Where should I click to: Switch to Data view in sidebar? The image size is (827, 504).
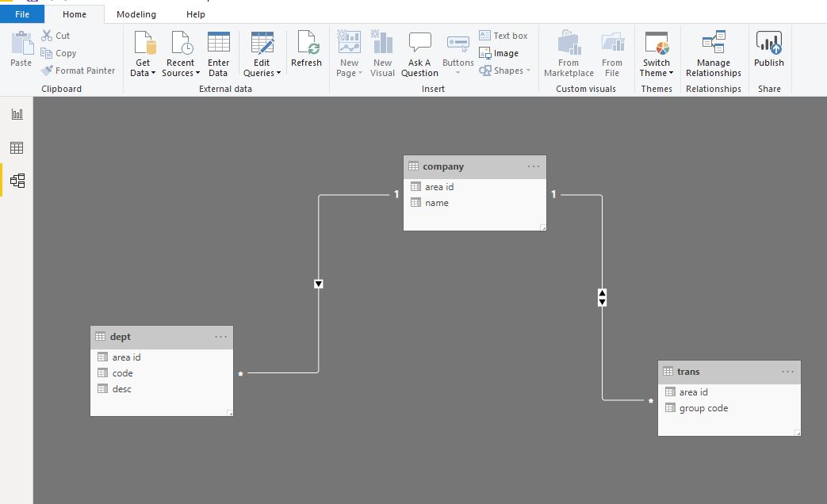17,147
